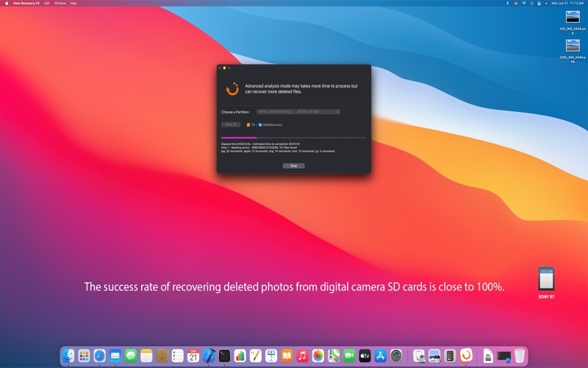
Task: Select the 2205_IMG_5448.png desktop file
Action: coord(573,51)
